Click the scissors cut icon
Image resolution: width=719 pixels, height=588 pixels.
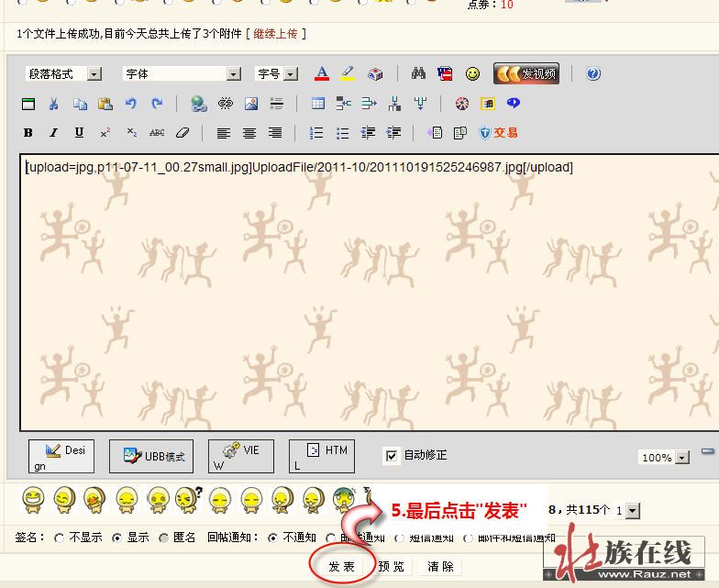(54, 104)
